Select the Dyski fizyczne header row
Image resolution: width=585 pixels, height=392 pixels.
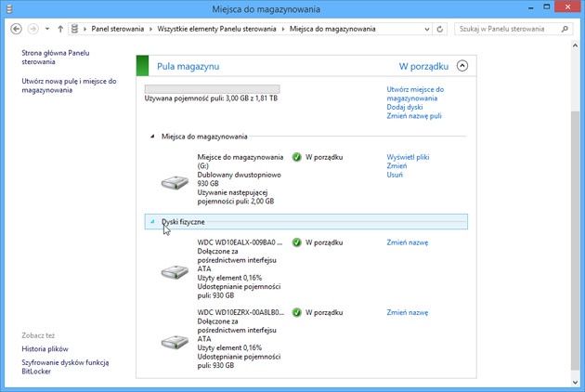305,222
